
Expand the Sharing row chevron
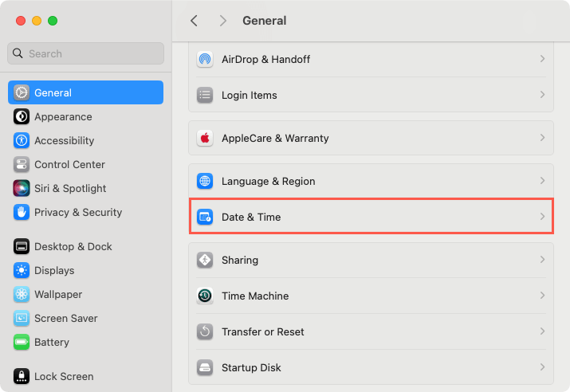(542, 260)
